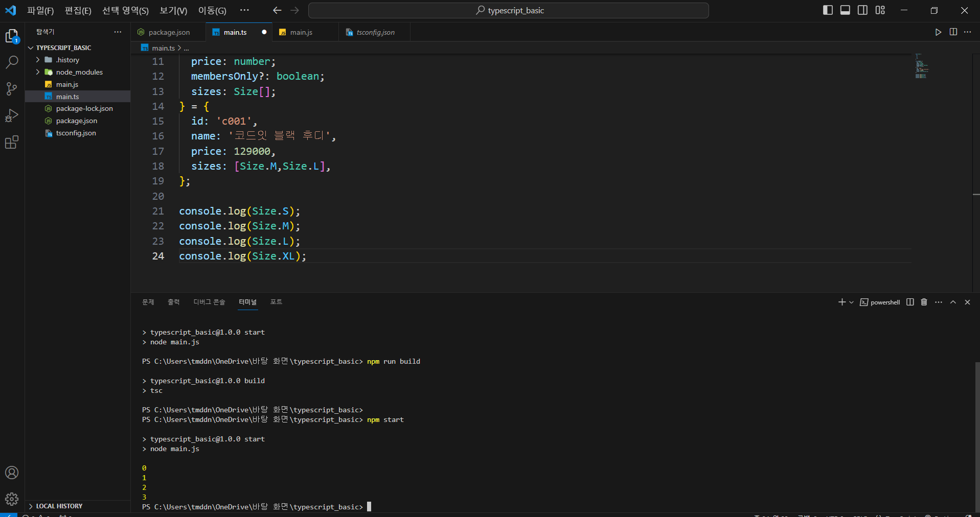Open tsconfig.json in the file explorer
Image resolution: width=980 pixels, height=517 pixels.
coord(78,133)
